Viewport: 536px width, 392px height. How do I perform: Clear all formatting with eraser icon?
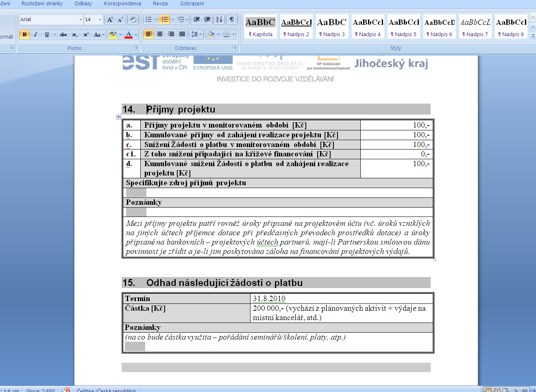tap(133, 19)
